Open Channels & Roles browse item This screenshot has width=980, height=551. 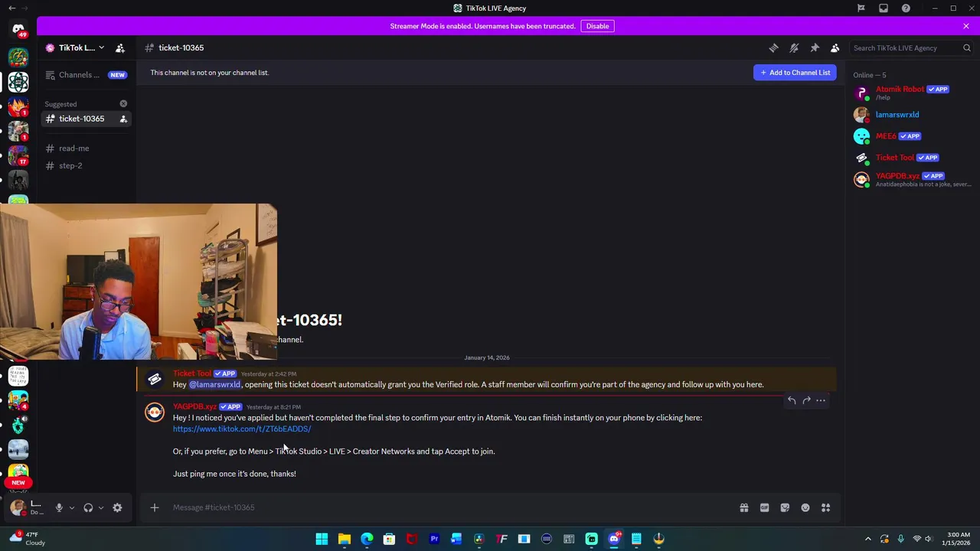click(x=87, y=75)
